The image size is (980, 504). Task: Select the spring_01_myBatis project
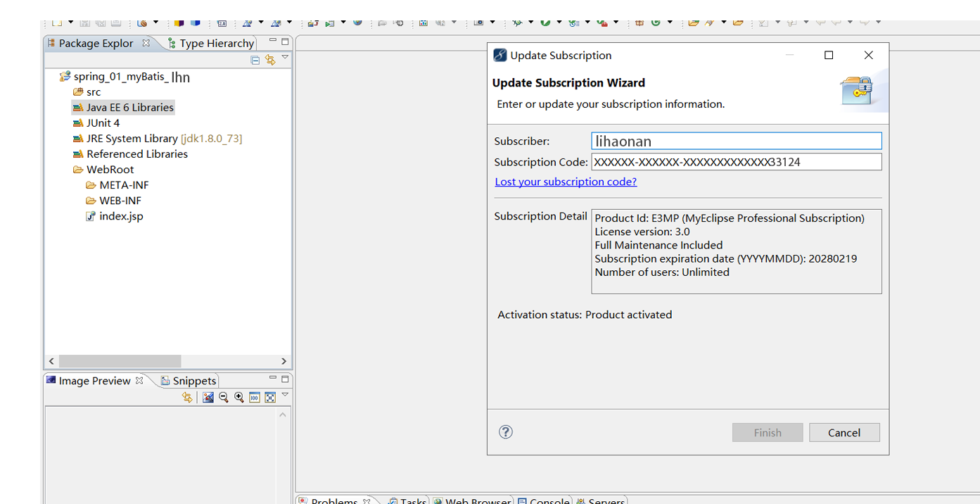[125, 77]
